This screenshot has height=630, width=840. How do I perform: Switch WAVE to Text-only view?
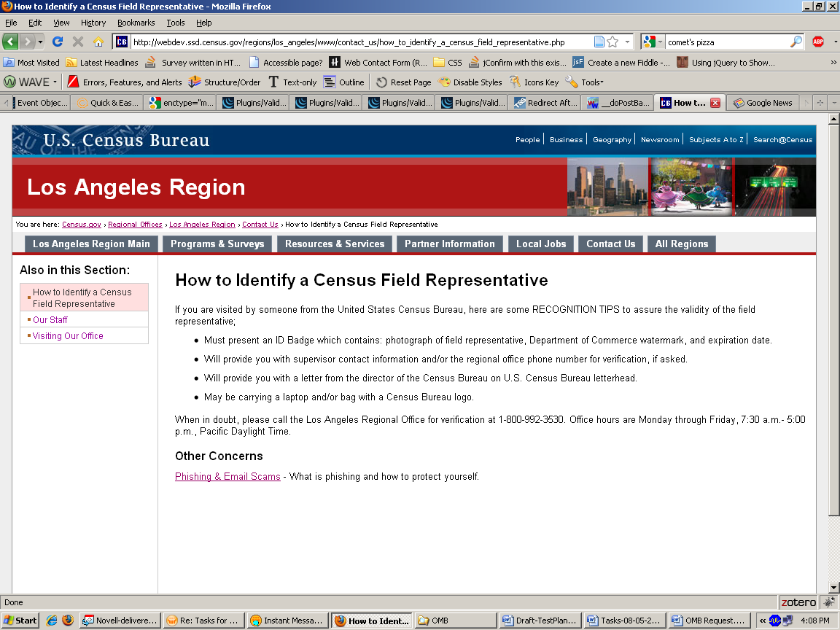[x=292, y=82]
